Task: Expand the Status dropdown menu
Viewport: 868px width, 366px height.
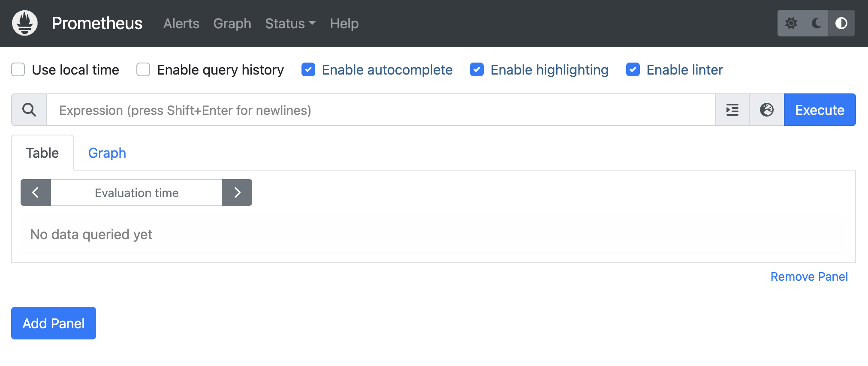Action: click(x=290, y=24)
